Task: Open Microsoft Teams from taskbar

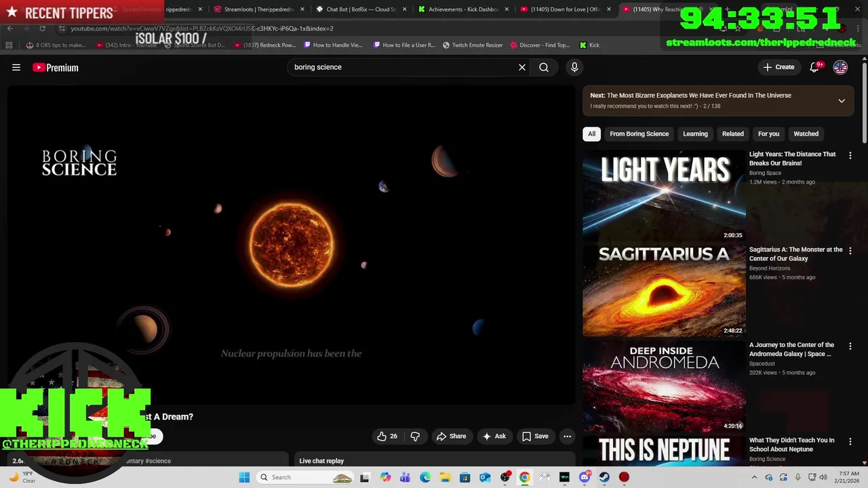Action: 405,477
